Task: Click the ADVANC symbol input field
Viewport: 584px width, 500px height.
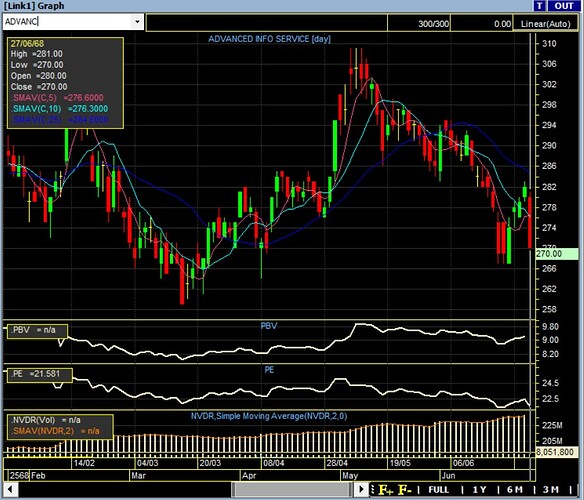Action: click(67, 22)
